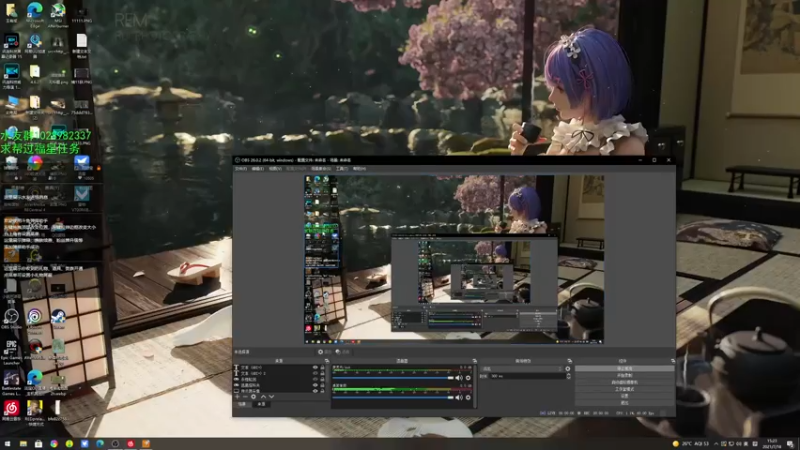Open the Steam desktop shortcut

tap(58, 319)
